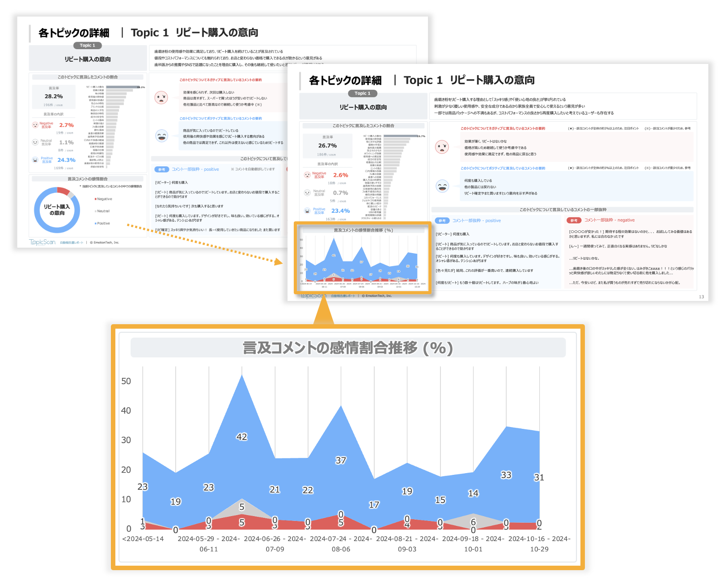The image size is (728, 584).
Task: Expand the 言及コメントの感情割合推移 chart header
Action: pyautogui.click(x=363, y=230)
